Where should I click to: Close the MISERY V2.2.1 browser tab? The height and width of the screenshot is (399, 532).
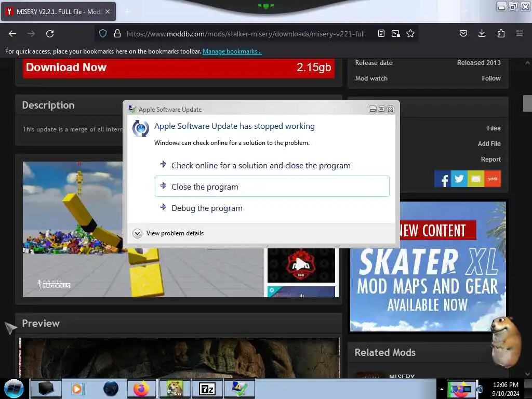(108, 11)
